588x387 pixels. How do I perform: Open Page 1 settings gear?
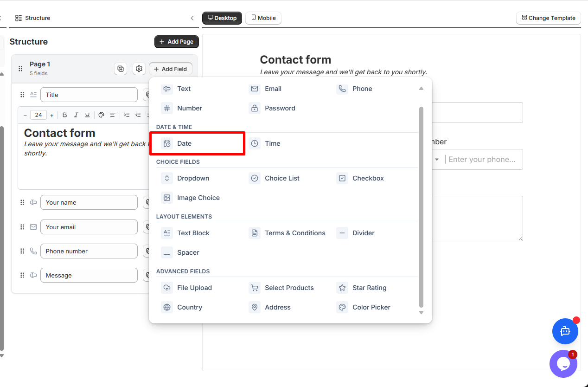point(139,69)
